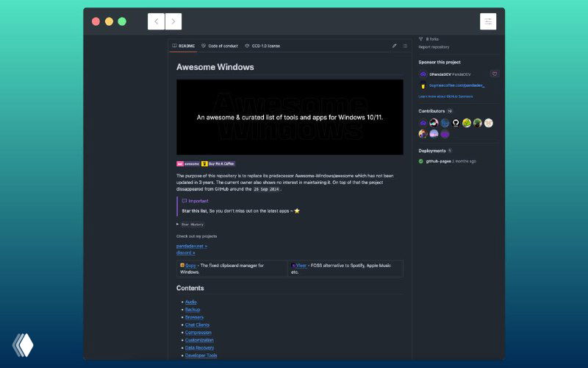Viewport: 588px width, 368px height.
Task: Click the 'Sponsor this project' heading
Action: click(x=440, y=63)
